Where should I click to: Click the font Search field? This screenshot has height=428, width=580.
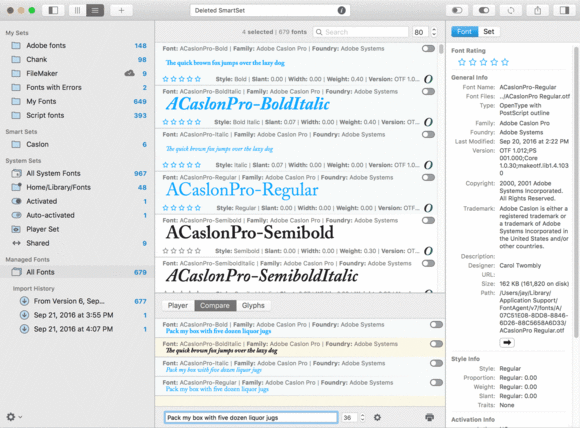[360, 32]
